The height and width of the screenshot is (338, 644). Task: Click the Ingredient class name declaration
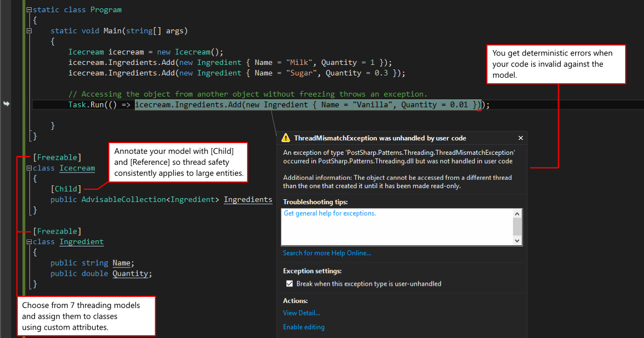coord(82,242)
